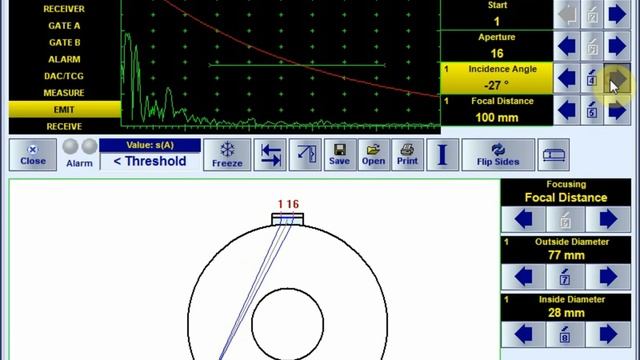Flip Sides of the probe
The image size is (640, 360).
tap(498, 155)
